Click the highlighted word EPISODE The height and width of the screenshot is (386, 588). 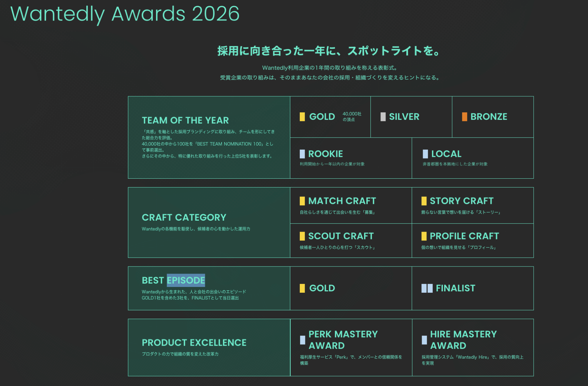(x=186, y=280)
